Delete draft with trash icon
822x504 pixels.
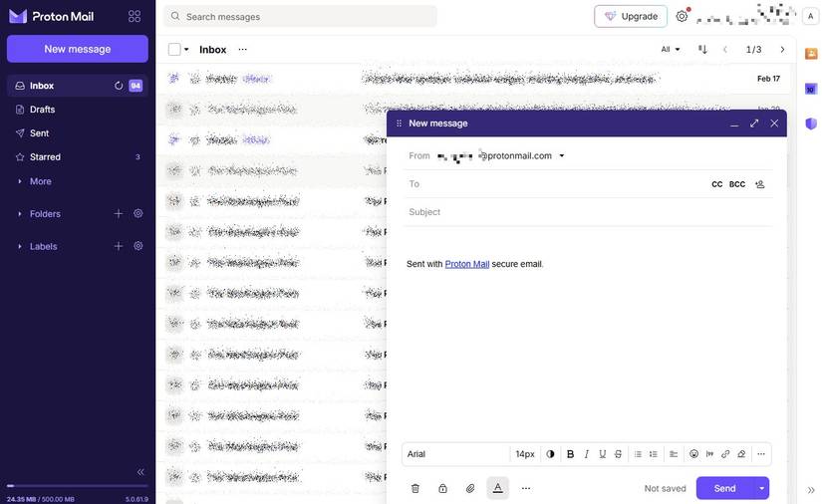[x=415, y=488]
